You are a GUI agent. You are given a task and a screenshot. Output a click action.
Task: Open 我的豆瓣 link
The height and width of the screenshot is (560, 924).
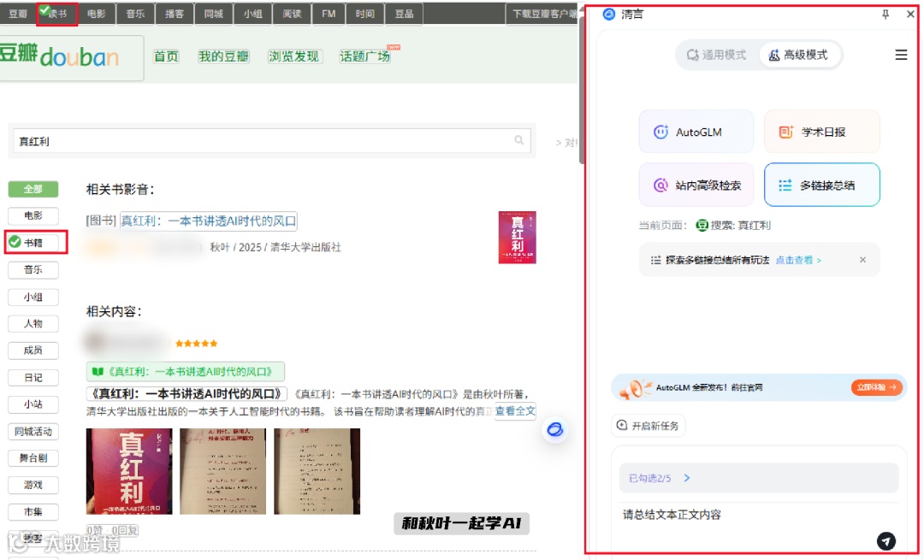click(x=224, y=56)
